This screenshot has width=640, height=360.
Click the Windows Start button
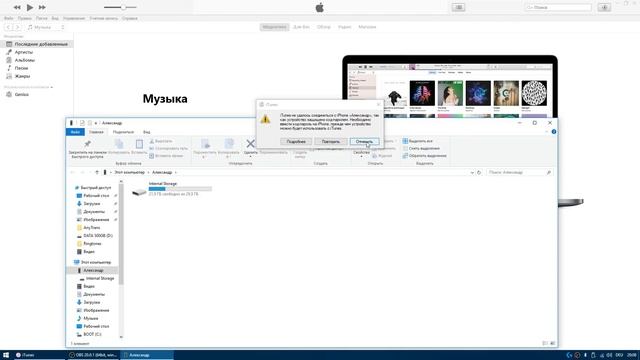pyautogui.click(x=6, y=355)
